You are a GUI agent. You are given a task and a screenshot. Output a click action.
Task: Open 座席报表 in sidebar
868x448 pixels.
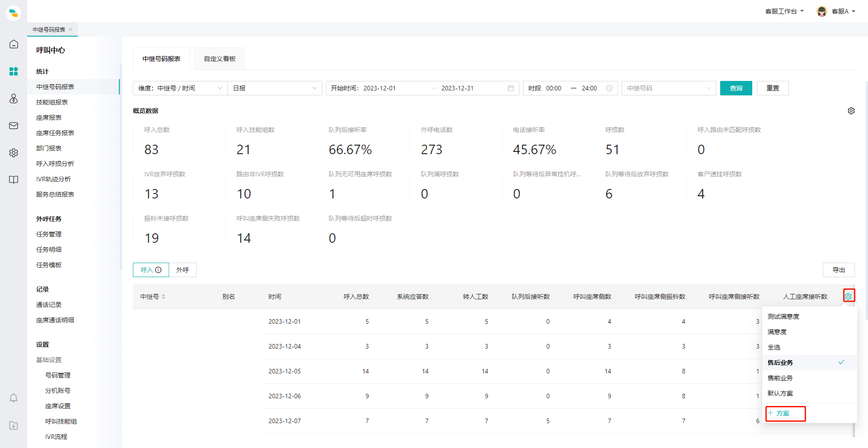[x=49, y=118]
